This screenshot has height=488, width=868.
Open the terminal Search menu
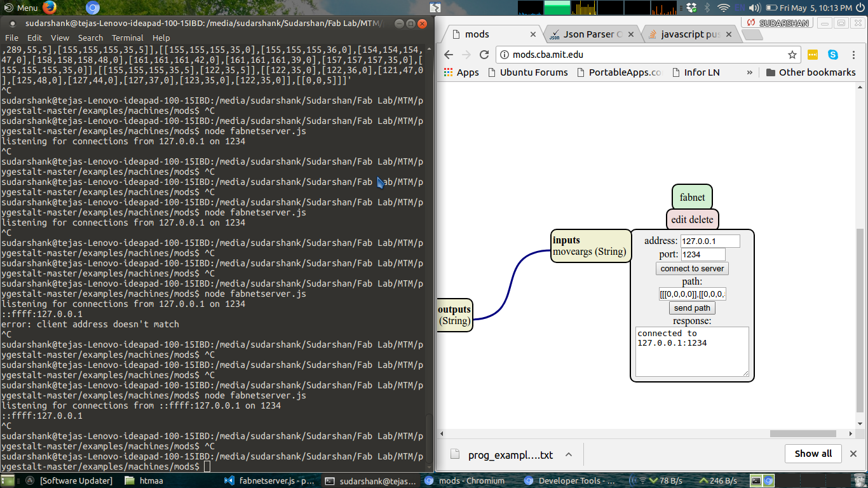(90, 38)
